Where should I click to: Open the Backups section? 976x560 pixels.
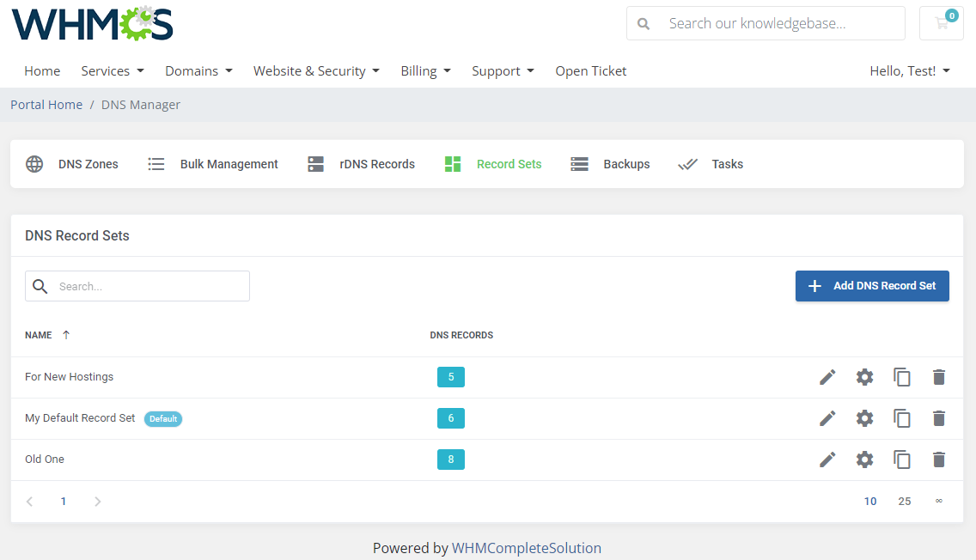578,163
